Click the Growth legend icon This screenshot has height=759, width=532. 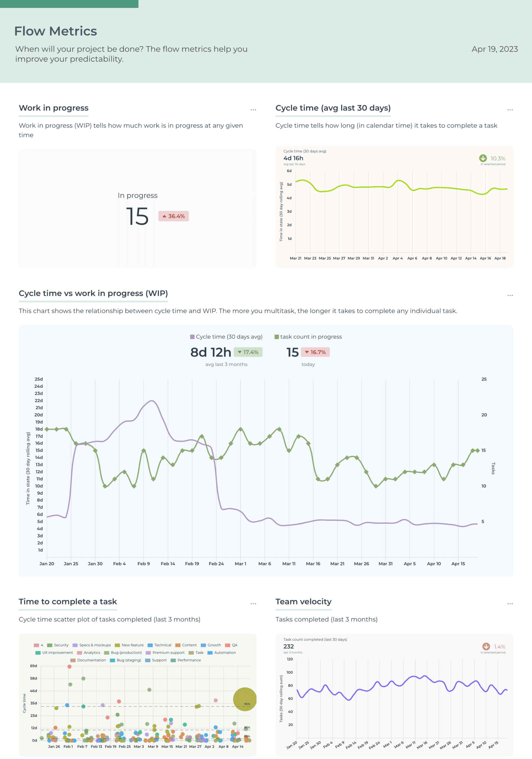203,645
